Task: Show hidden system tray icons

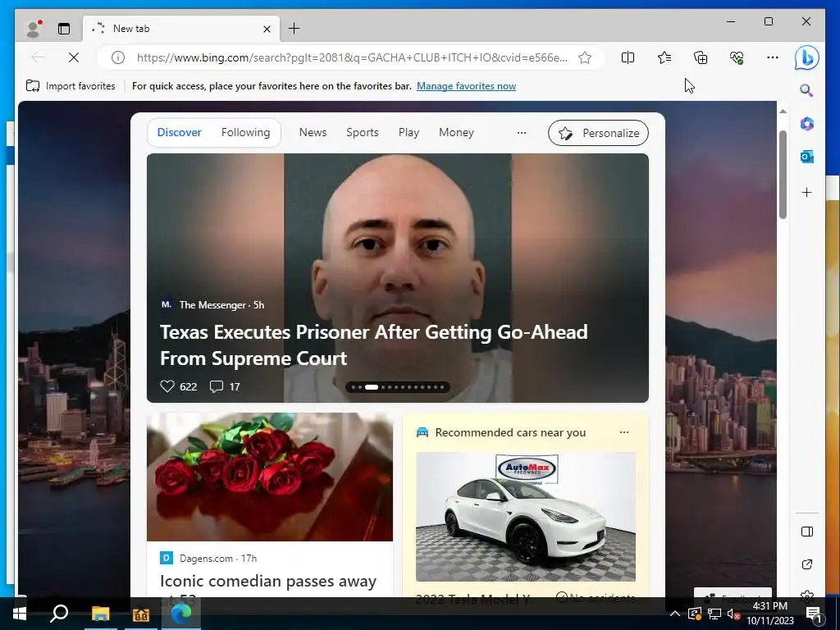Action: pyautogui.click(x=674, y=614)
